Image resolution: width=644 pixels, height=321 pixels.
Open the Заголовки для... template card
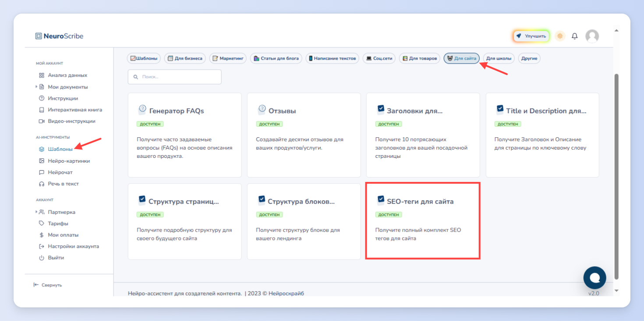[423, 135]
